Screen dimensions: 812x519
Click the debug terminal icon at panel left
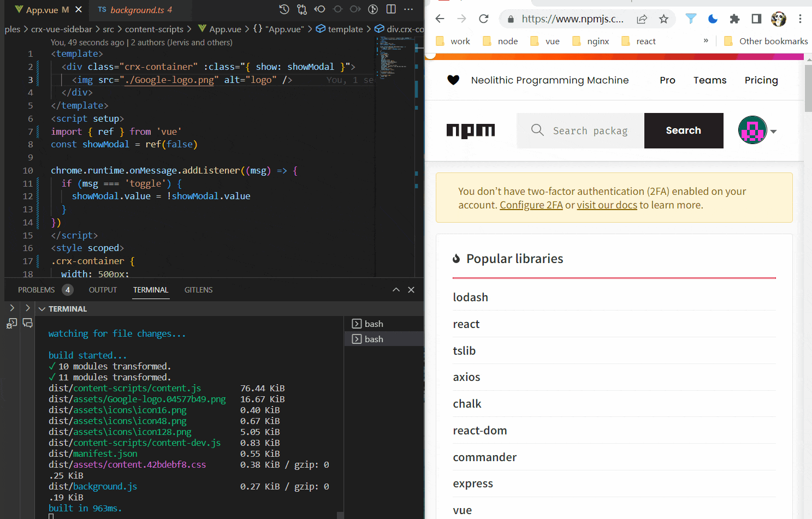click(11, 324)
